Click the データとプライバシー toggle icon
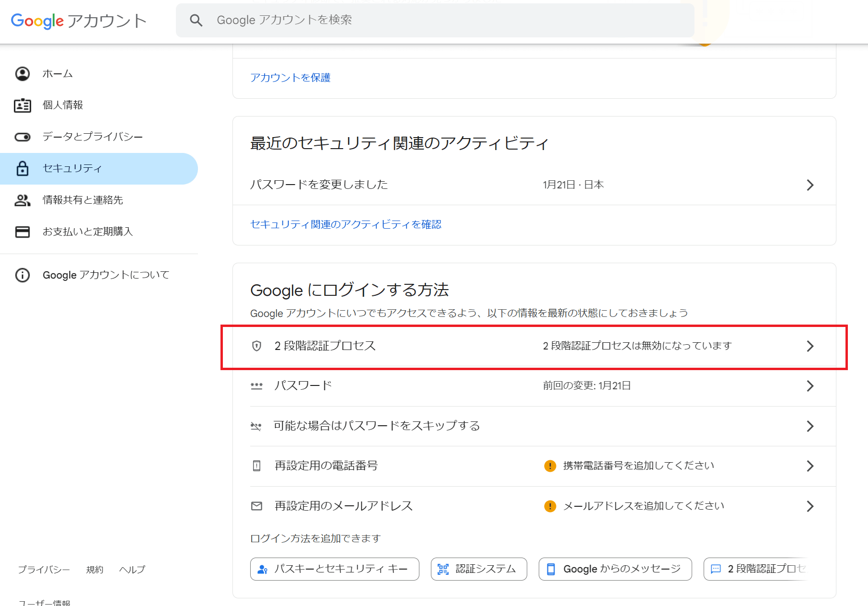 [x=23, y=137]
